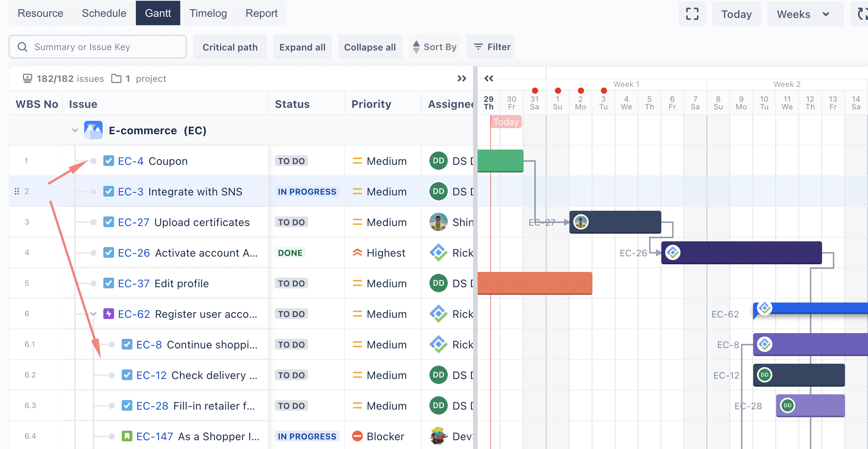This screenshot has height=449, width=868.
Task: Collapse the EC-62 epic subtasks
Action: (93, 314)
